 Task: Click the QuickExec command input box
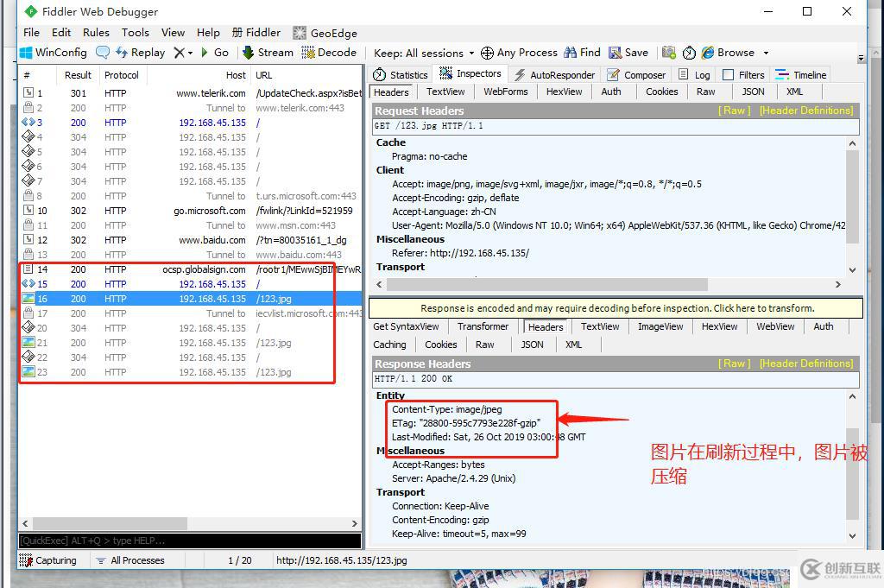point(190,541)
